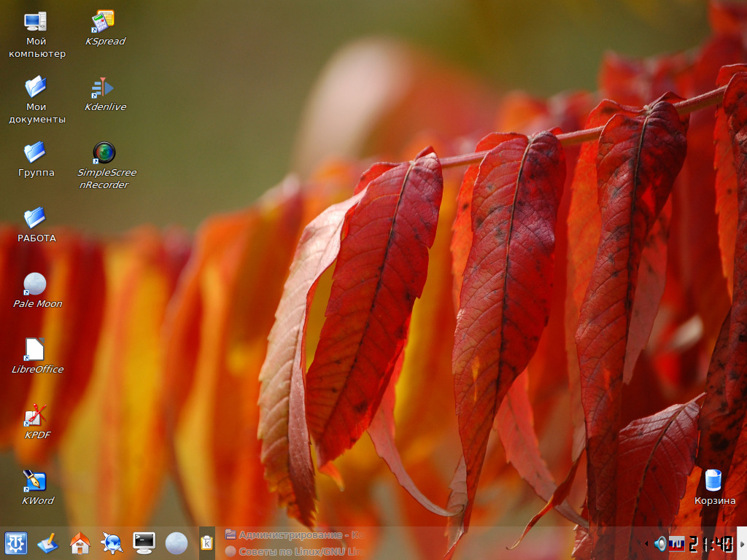747x560 pixels.
Task: Launch the terminal from the panel
Action: point(144,543)
